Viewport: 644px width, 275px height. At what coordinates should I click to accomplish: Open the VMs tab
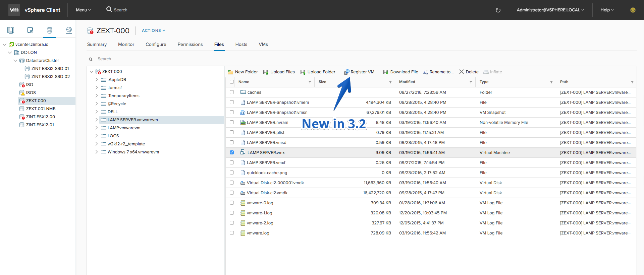[x=263, y=45]
